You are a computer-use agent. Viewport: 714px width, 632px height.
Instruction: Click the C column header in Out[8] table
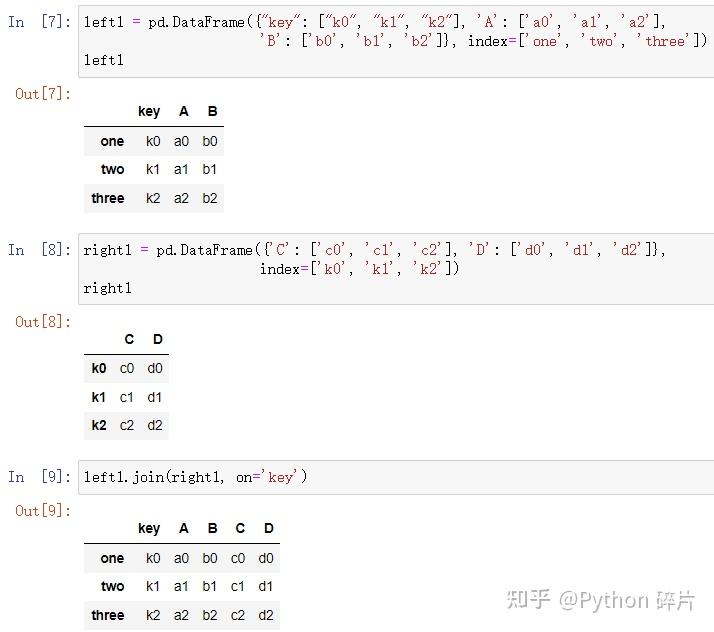[x=129, y=340]
